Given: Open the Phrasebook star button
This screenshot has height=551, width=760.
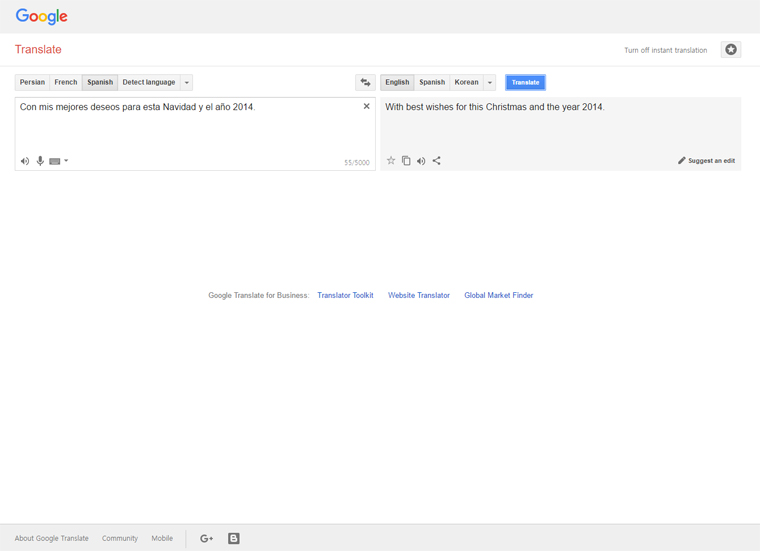Looking at the screenshot, I should click(731, 49).
